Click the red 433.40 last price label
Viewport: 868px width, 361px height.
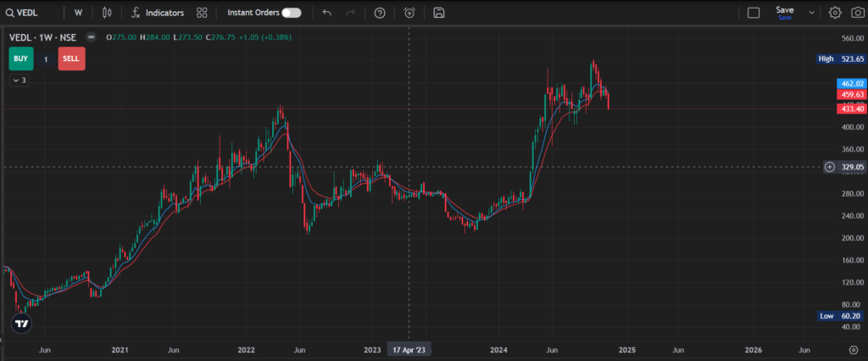coord(851,109)
